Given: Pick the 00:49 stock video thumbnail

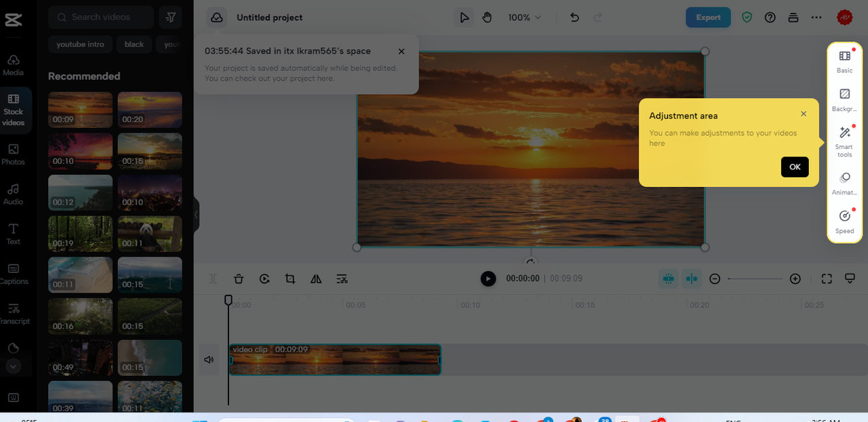Looking at the screenshot, I should point(80,358).
